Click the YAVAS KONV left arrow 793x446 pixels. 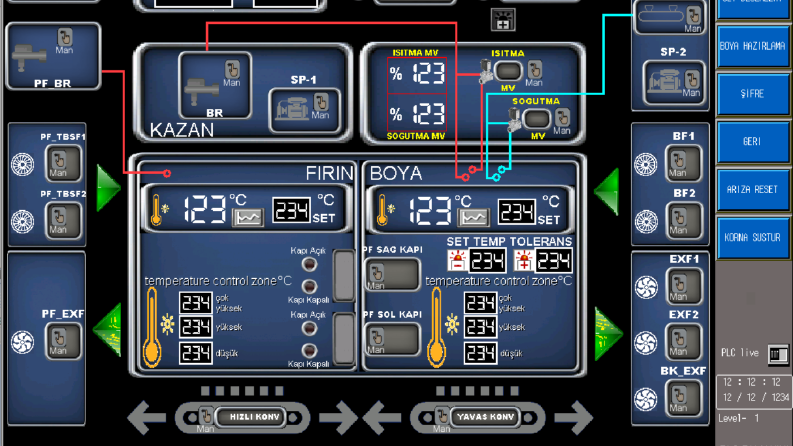click(x=382, y=418)
